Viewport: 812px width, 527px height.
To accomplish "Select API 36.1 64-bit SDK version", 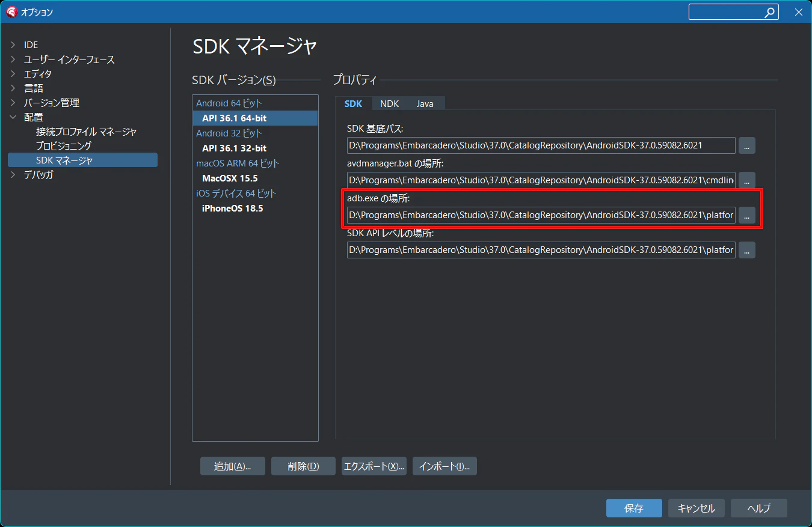I will (255, 118).
